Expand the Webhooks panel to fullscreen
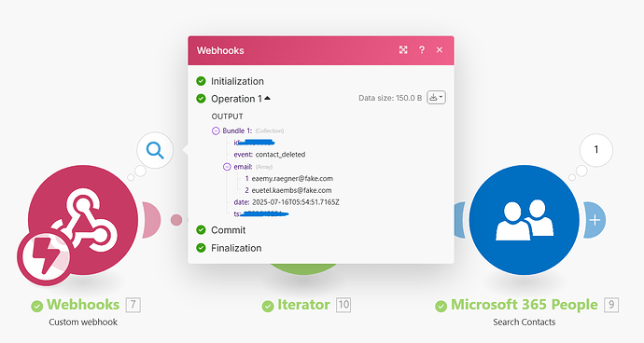This screenshot has width=644, height=343. point(403,50)
